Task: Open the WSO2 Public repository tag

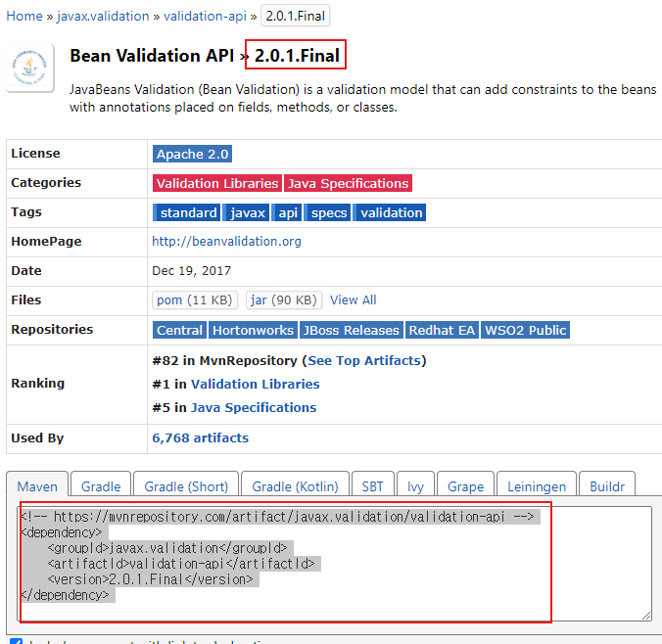Action: [x=525, y=330]
